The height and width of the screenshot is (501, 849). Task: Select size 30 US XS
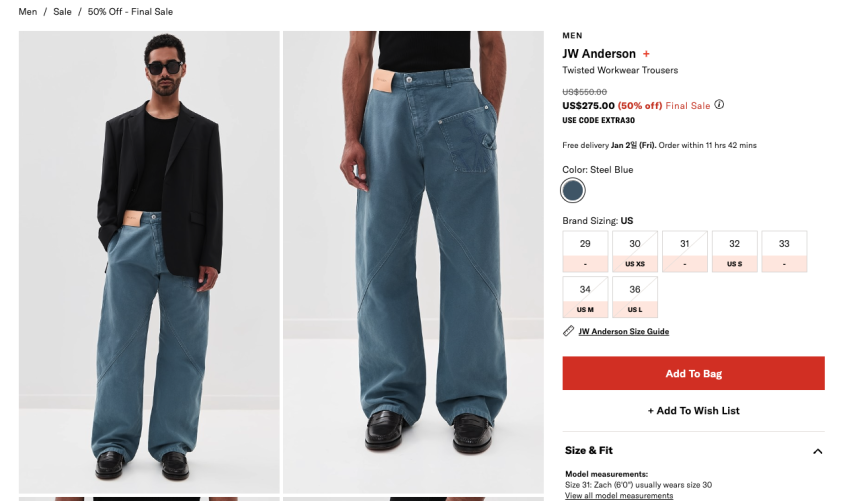click(x=635, y=251)
